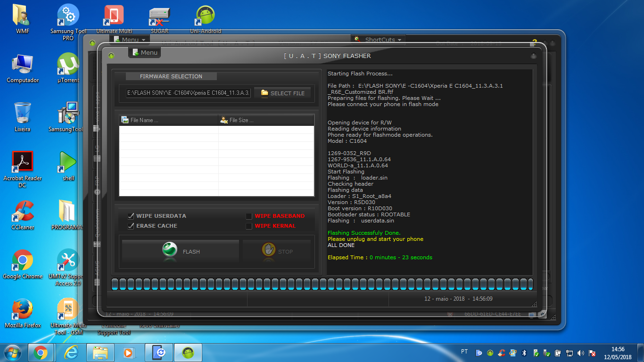The image size is (644, 362).
Task: Open Windows Explorer taskbar icon
Action: (x=101, y=353)
